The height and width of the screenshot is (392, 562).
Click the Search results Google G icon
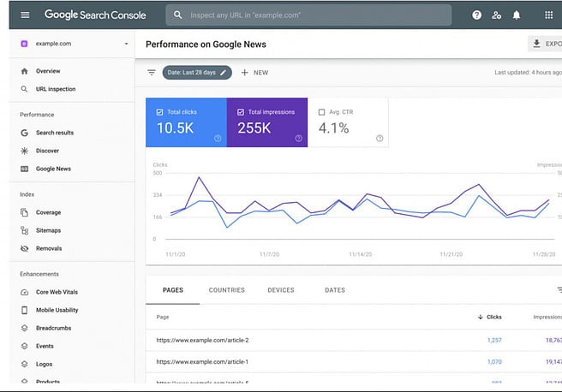(24, 133)
